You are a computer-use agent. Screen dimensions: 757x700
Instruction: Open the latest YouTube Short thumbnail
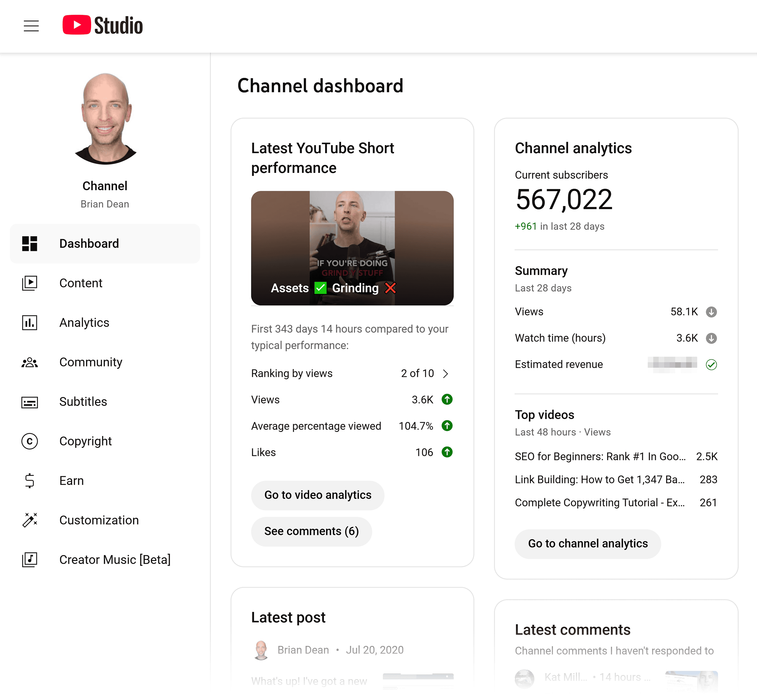point(352,248)
